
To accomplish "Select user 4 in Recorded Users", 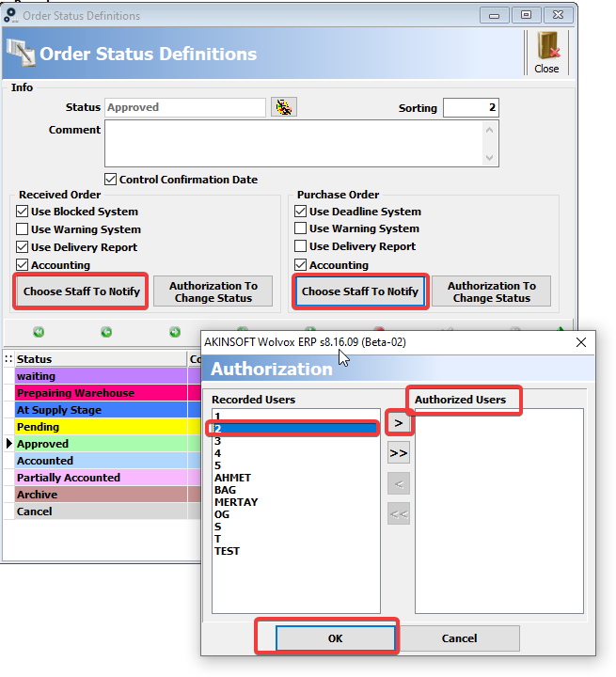I will [x=296, y=453].
